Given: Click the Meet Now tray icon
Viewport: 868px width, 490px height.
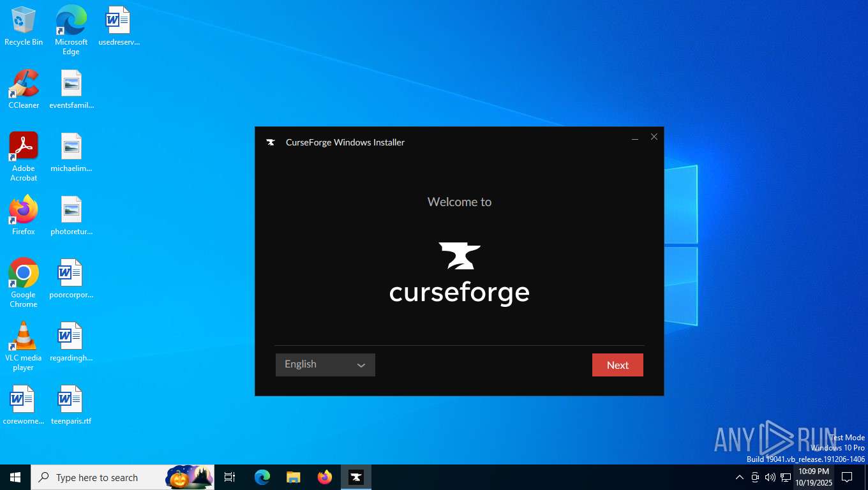Looking at the screenshot, I should [755, 477].
